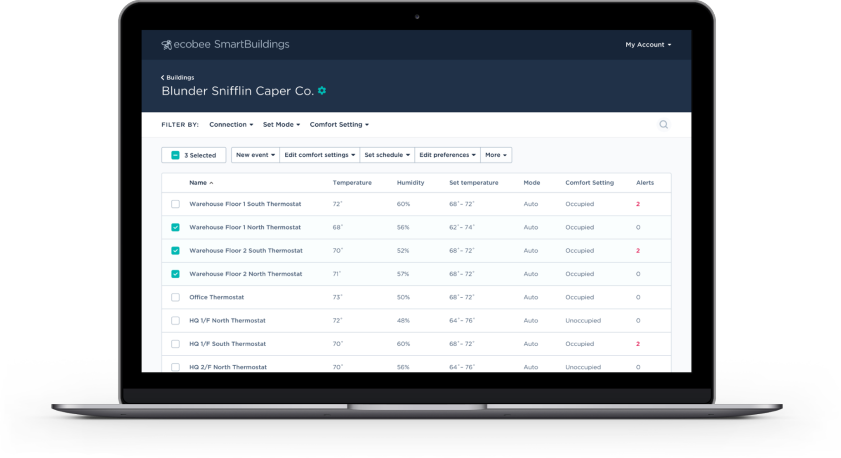Click the search magnifier icon

663,124
